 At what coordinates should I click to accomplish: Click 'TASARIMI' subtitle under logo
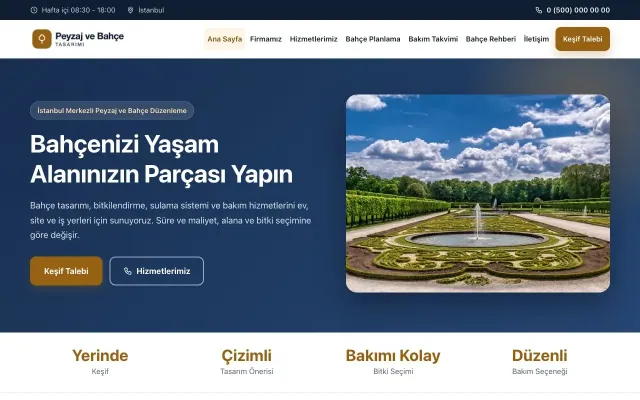point(70,44)
